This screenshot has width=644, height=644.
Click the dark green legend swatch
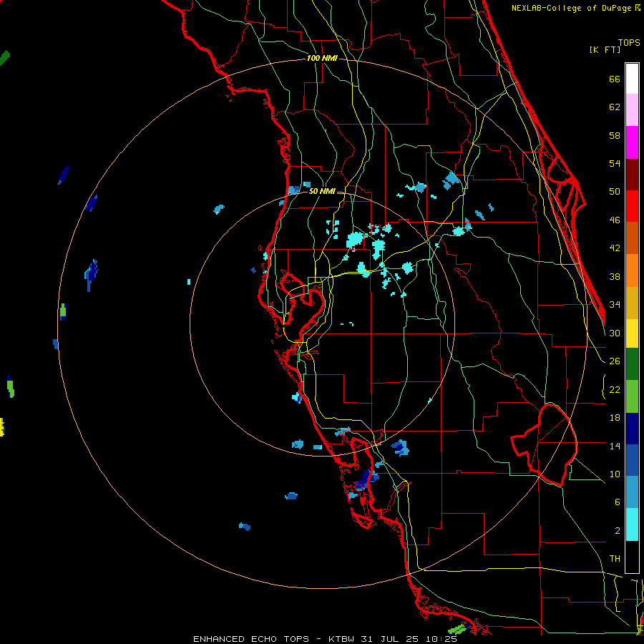(632, 364)
